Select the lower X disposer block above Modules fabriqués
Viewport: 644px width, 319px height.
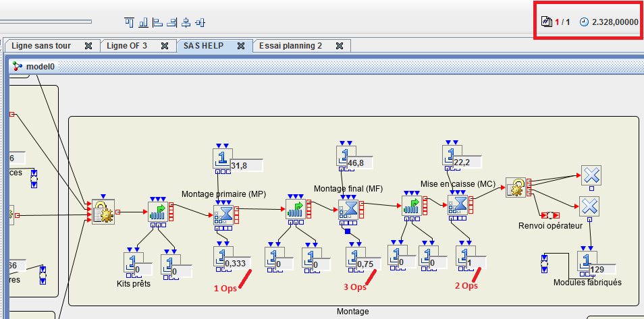point(589,206)
